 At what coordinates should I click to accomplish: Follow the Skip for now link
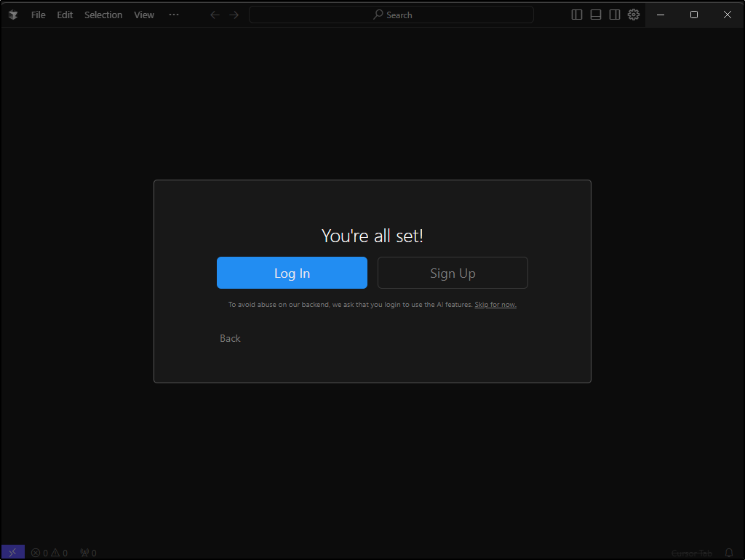(x=495, y=305)
